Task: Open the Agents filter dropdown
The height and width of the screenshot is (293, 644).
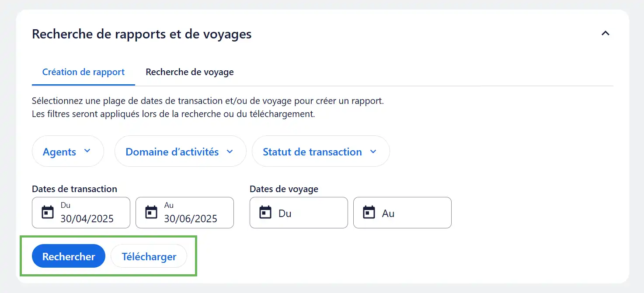Action: coord(60,152)
